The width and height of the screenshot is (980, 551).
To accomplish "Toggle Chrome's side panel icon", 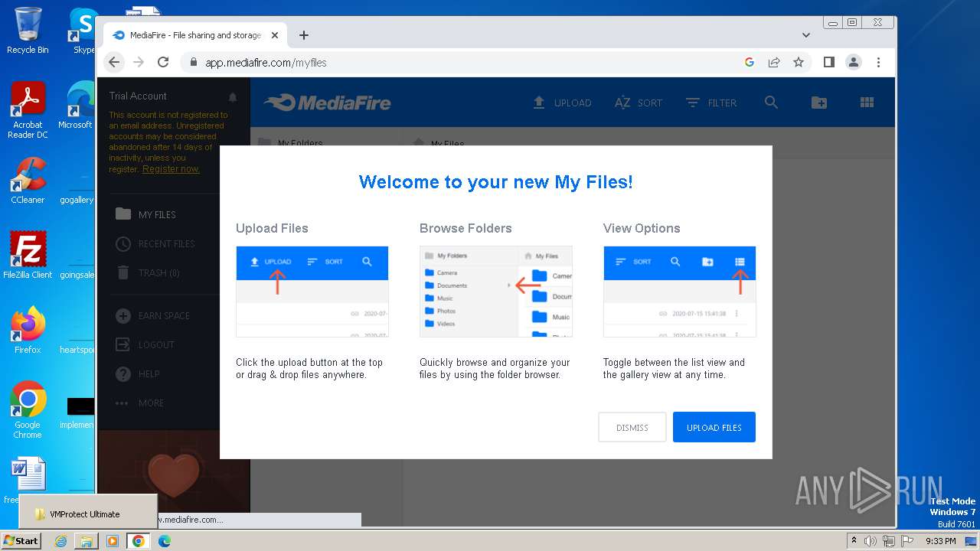I will tap(828, 62).
